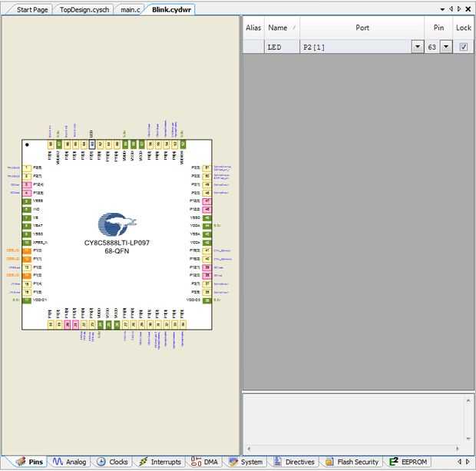Select pin 2 on the chip's left side
476x471 pixels.
tap(27, 176)
